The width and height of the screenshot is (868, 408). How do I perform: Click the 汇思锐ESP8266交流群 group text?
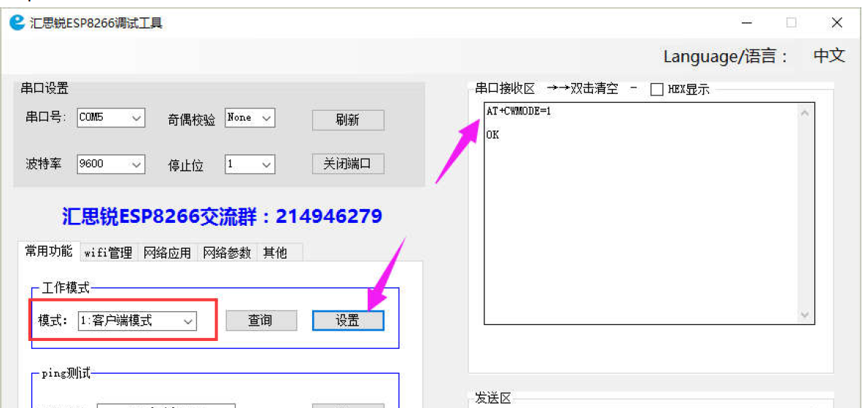tap(222, 216)
